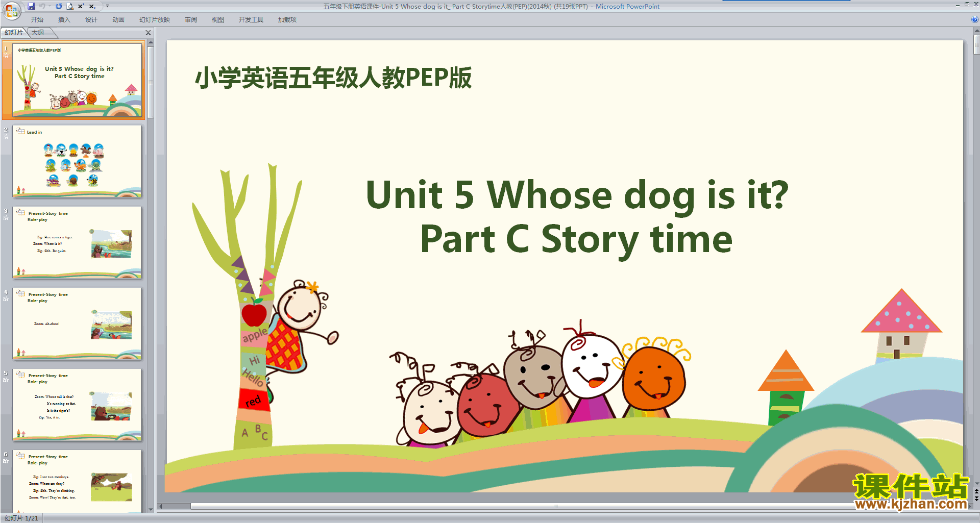Open the 加载项 ribbon tab
Screen dimensions: 980x523
[x=287, y=20]
